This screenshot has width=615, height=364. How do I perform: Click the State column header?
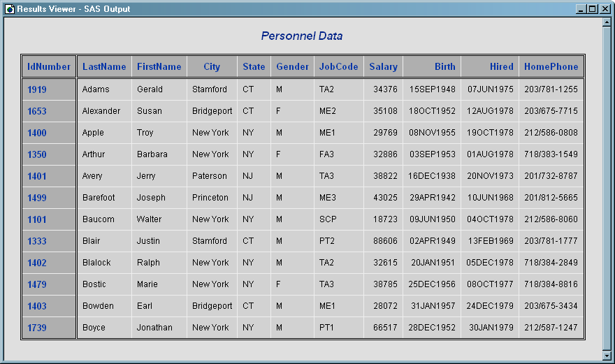[x=254, y=66]
